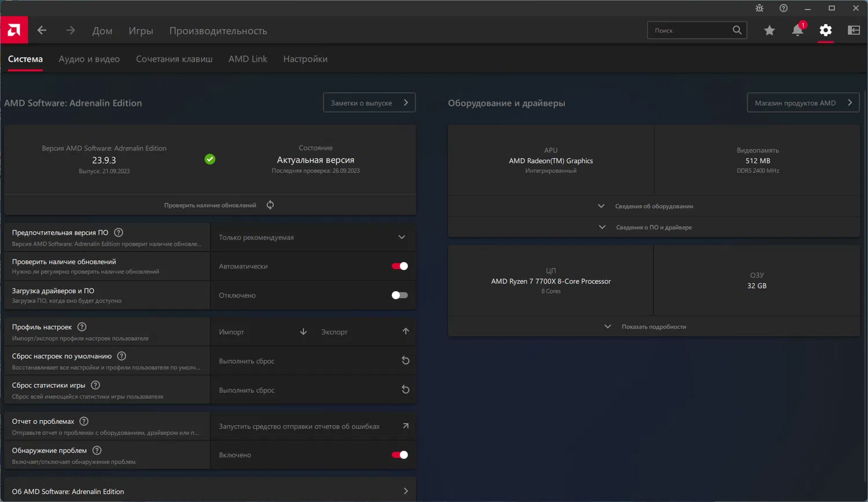Viewport: 868px width, 502px height.
Task: Click the AMD logo home icon
Action: click(x=14, y=30)
